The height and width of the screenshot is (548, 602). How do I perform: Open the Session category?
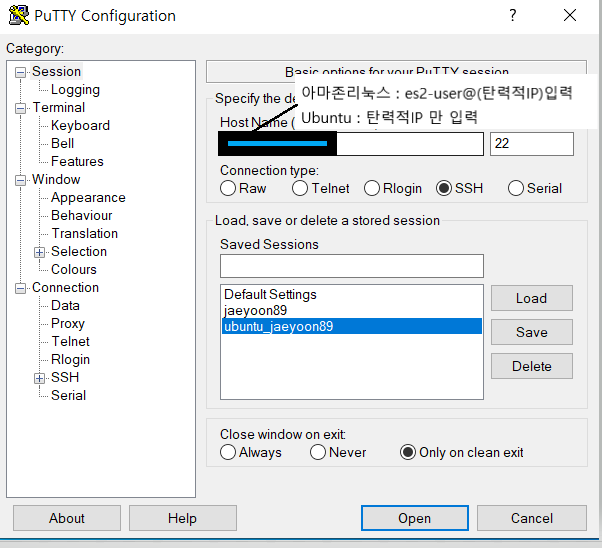56,71
